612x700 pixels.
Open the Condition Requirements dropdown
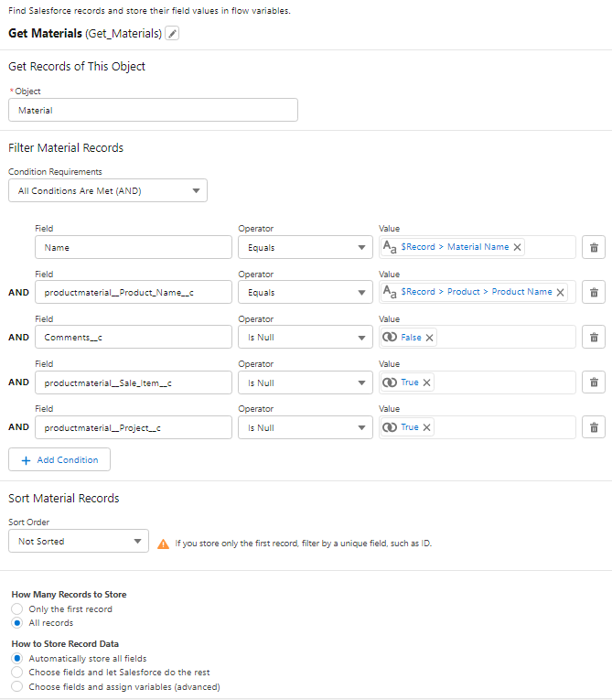pyautogui.click(x=108, y=190)
